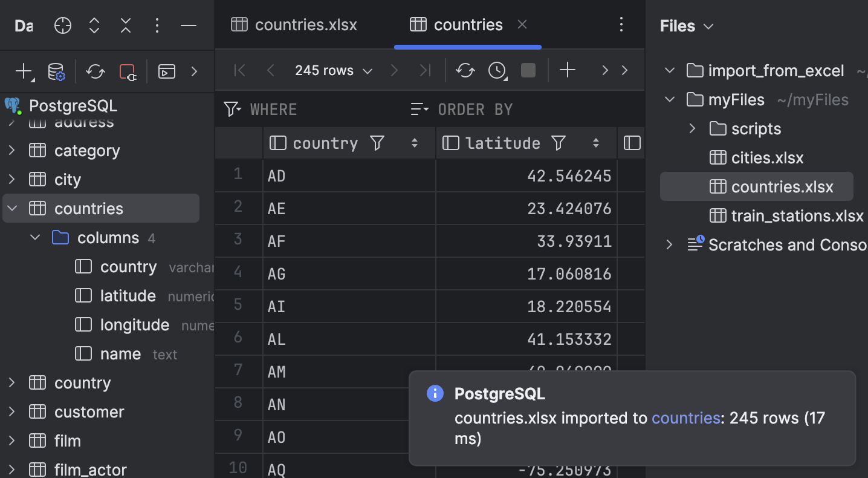The height and width of the screenshot is (478, 868).
Task: Open the Data Source Properties icon
Action: (57, 71)
